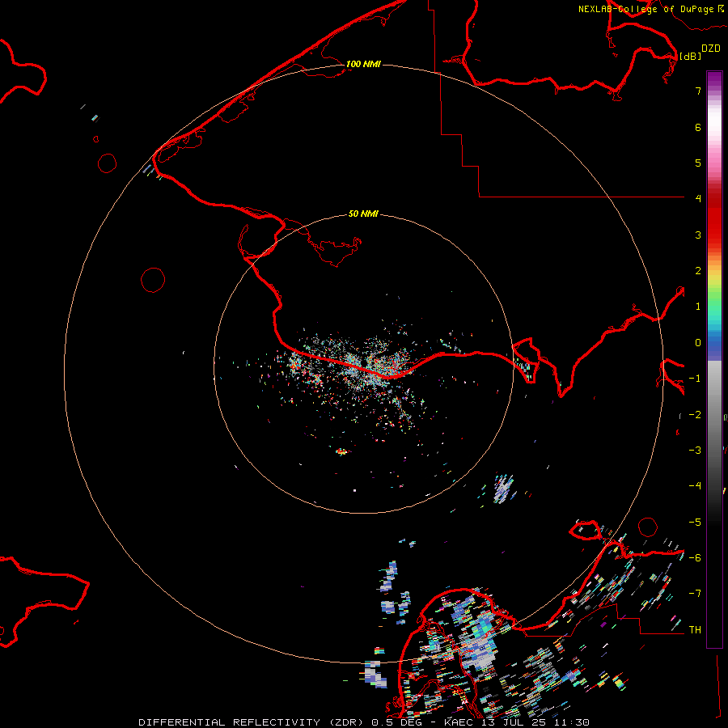Click the 5 tick label on color scale
Screen dimensions: 728x728
tap(698, 163)
